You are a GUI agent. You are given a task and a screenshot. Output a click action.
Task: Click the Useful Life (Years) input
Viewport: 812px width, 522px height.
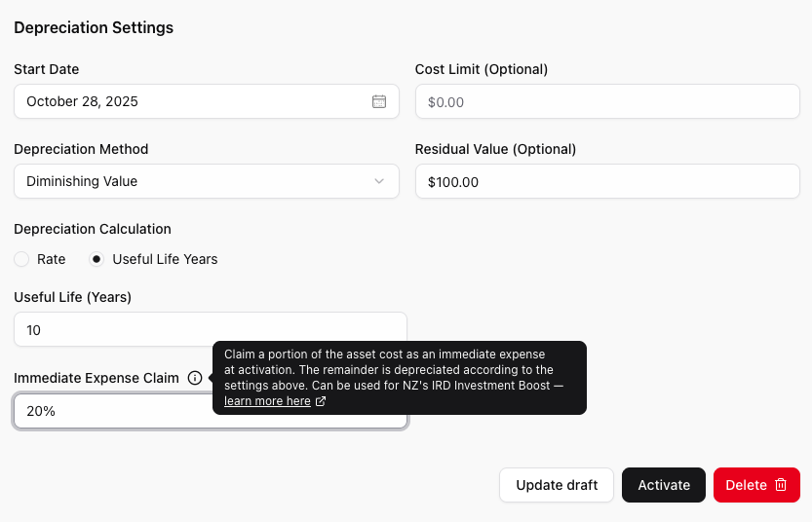pyautogui.click(x=210, y=330)
